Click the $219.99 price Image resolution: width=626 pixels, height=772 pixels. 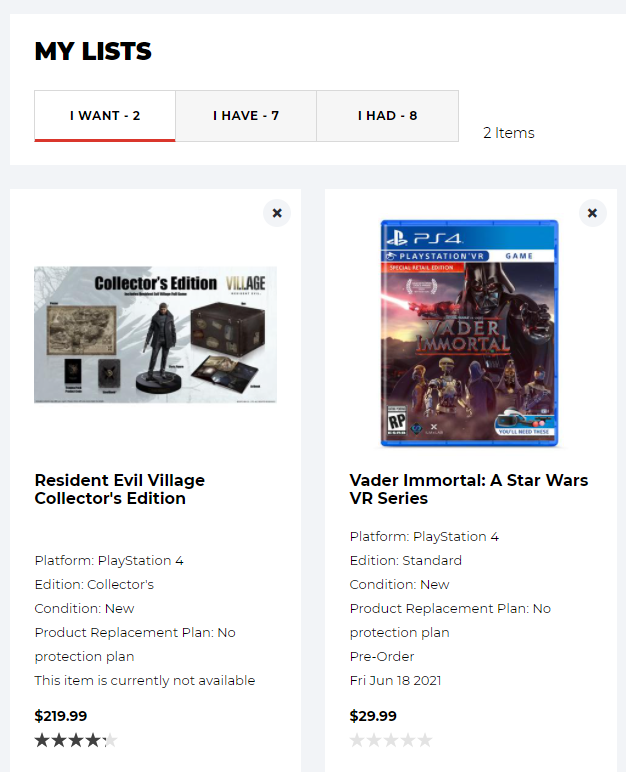(x=61, y=716)
